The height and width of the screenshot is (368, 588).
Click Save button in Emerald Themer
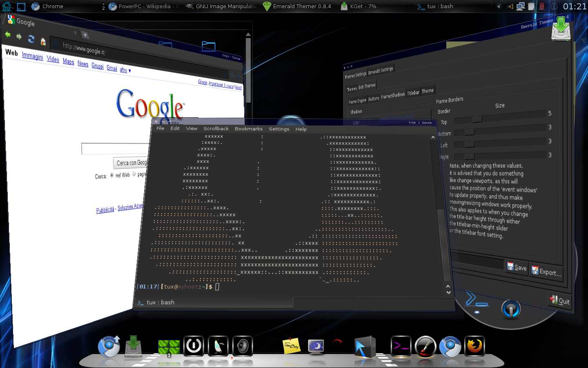point(517,267)
